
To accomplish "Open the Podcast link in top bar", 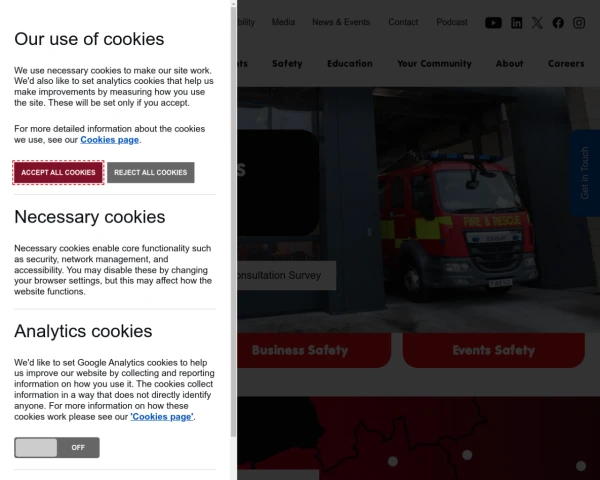I will coord(452,22).
